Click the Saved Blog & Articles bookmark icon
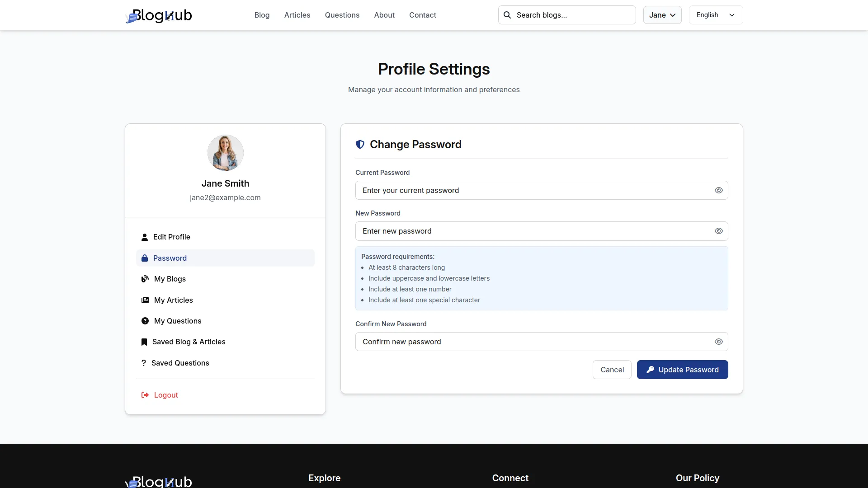Image resolution: width=868 pixels, height=488 pixels. point(144,342)
